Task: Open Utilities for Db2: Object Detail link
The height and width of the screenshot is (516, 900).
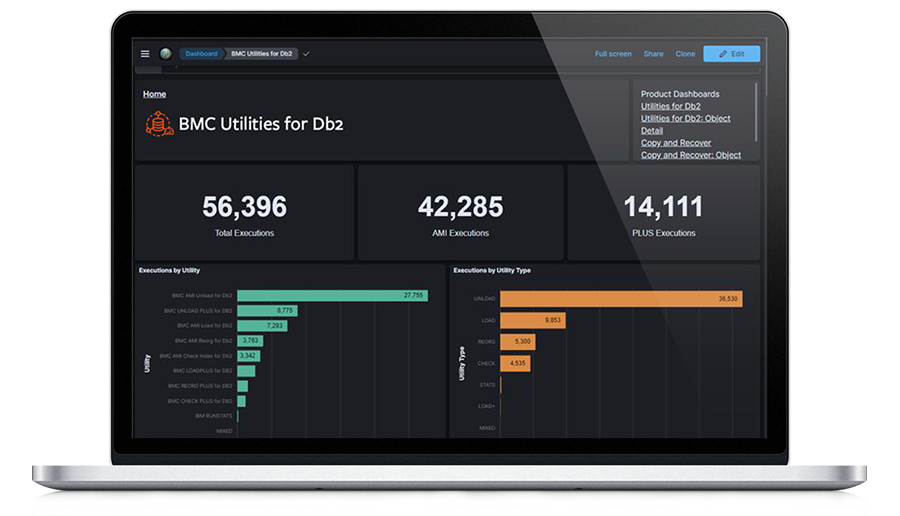Action: (685, 119)
